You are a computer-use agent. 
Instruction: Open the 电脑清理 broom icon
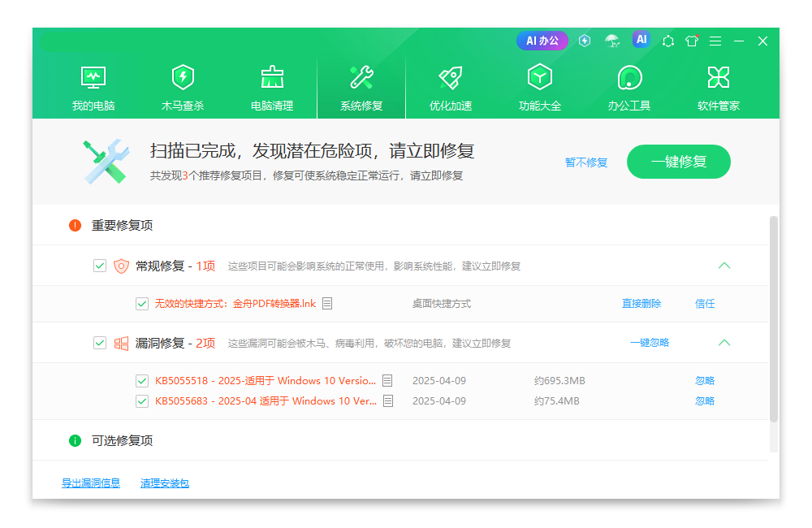coord(272,78)
